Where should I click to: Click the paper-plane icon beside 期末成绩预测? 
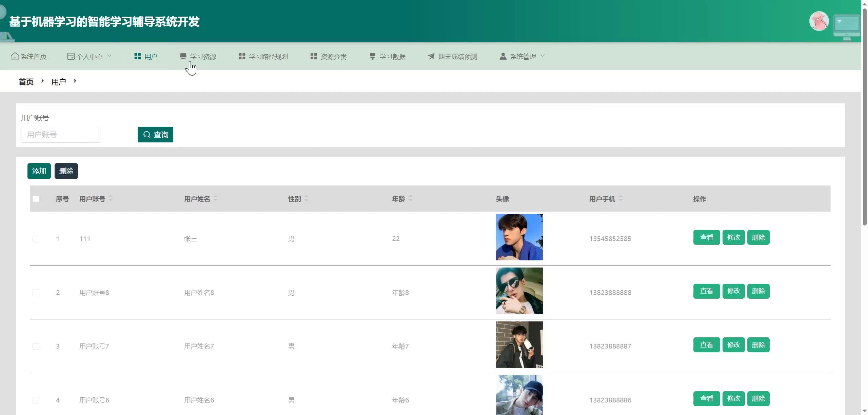pos(431,56)
